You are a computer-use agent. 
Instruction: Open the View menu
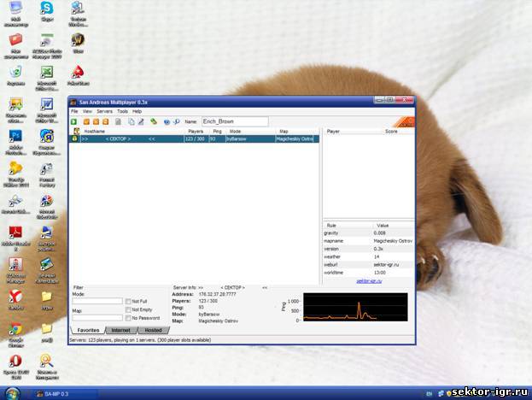pyautogui.click(x=87, y=111)
